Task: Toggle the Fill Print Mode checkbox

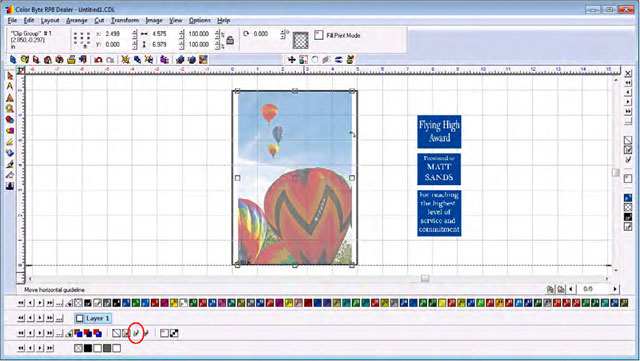Action: [319, 35]
